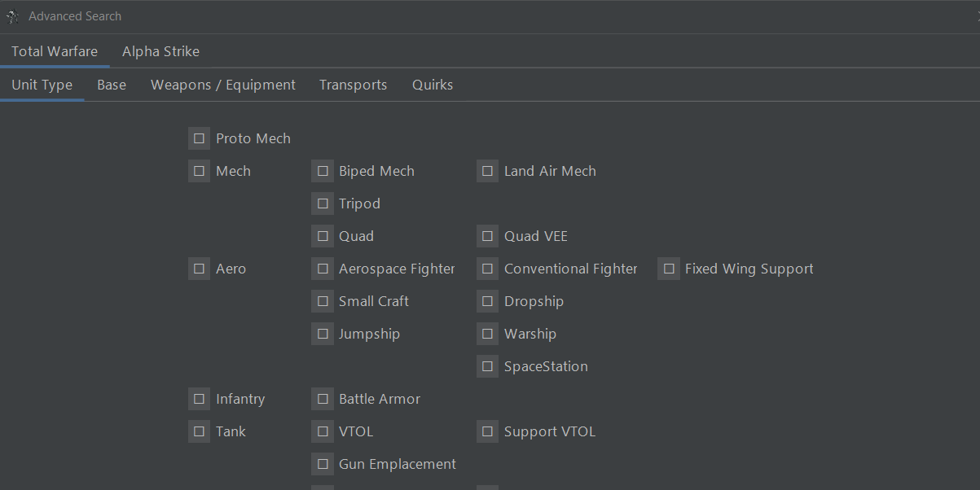980x490 pixels.
Task: Select the Base tab
Action: [x=111, y=84]
